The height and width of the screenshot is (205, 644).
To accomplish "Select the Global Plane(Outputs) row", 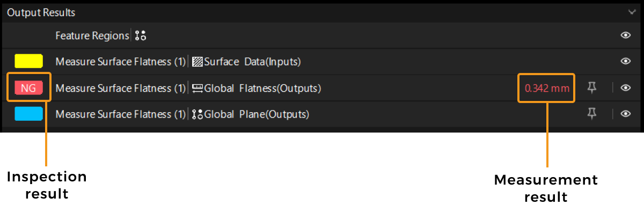I will tap(322, 114).
